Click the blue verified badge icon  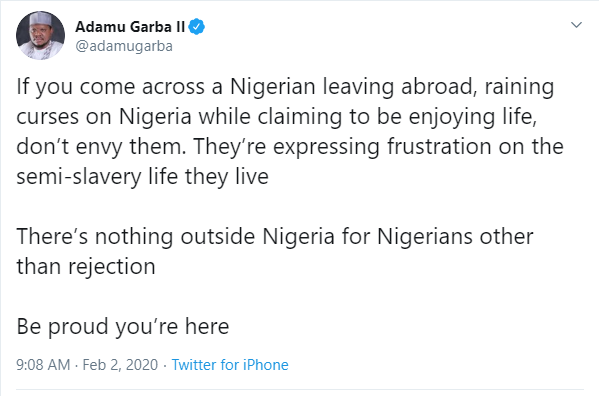pos(197,27)
